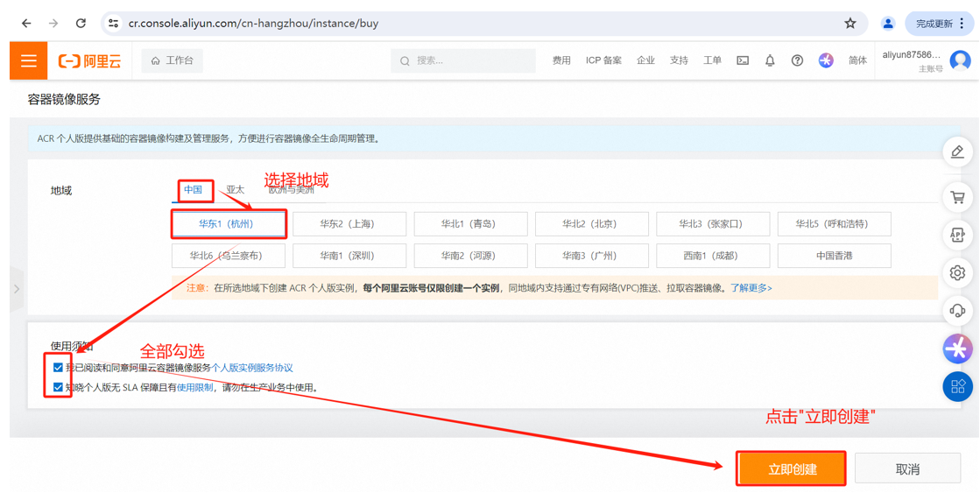The height and width of the screenshot is (493, 980).
Task: Select region 华南2（河源）
Action: pos(470,256)
